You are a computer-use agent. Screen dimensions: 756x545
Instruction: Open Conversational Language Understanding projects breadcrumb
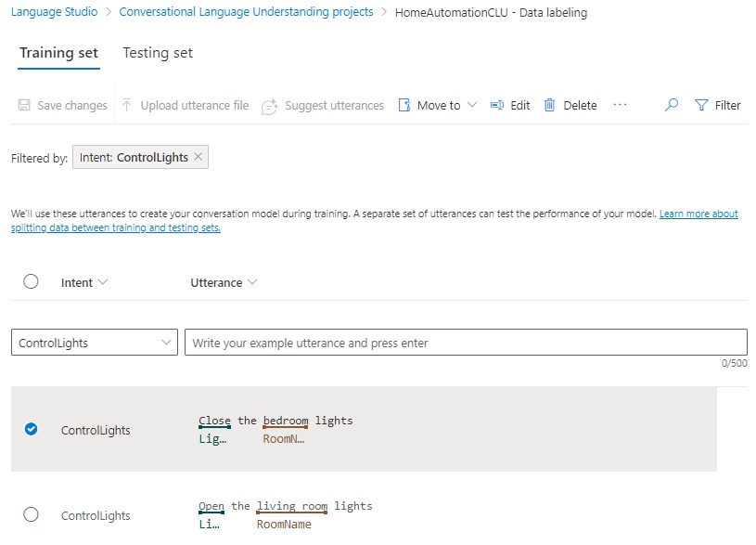pos(247,13)
